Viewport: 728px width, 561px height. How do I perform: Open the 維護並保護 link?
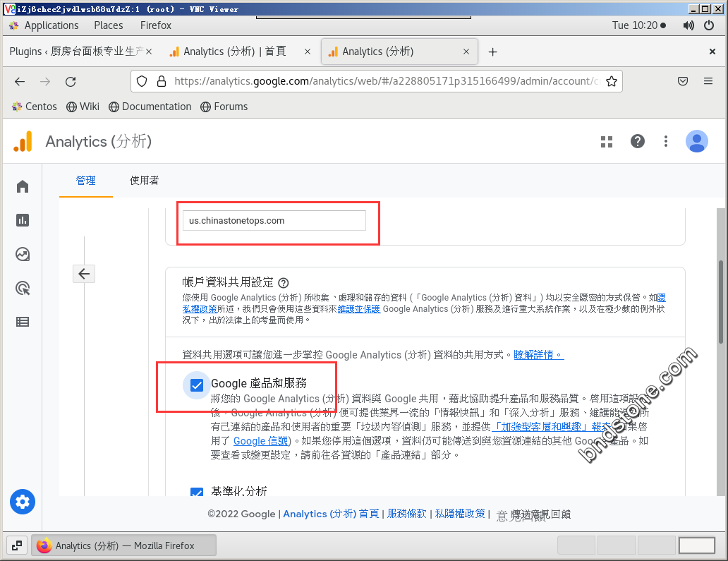point(359,309)
